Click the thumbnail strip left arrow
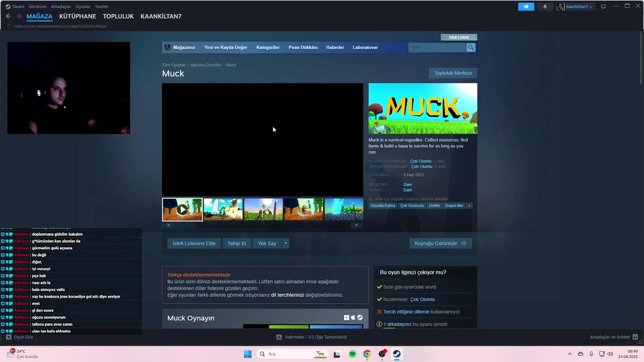The image size is (644, 362). 168,225
